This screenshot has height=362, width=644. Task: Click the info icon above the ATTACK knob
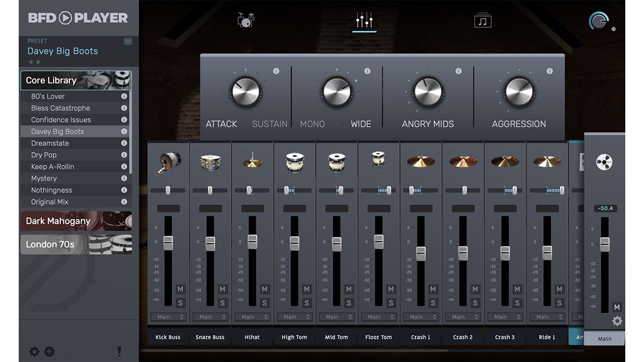(276, 70)
